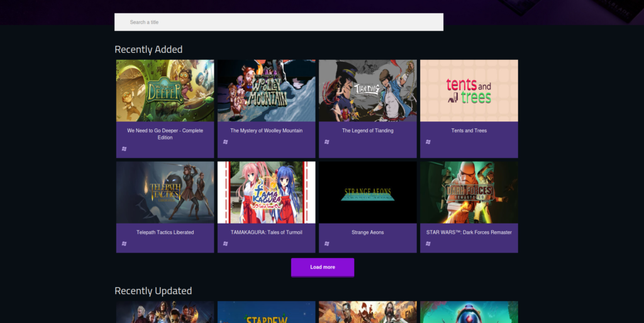Open the Stardew Valley thumbnail in Recently Updated

[267, 312]
